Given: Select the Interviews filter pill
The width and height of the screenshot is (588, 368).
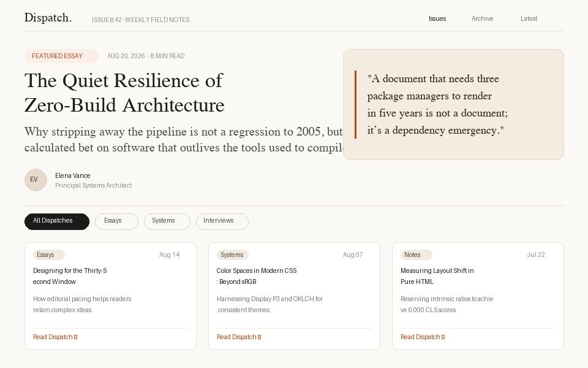Looking at the screenshot, I should tap(222, 221).
